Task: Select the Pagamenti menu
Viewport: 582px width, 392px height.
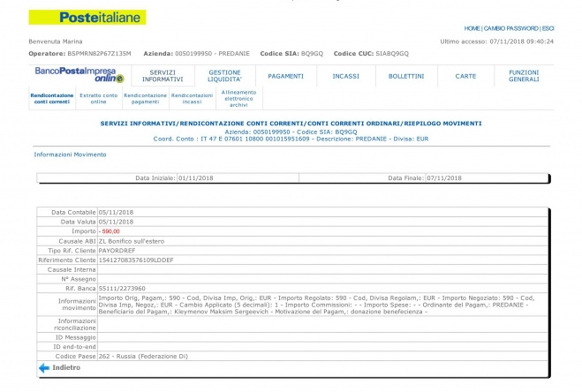Action: pos(285,76)
